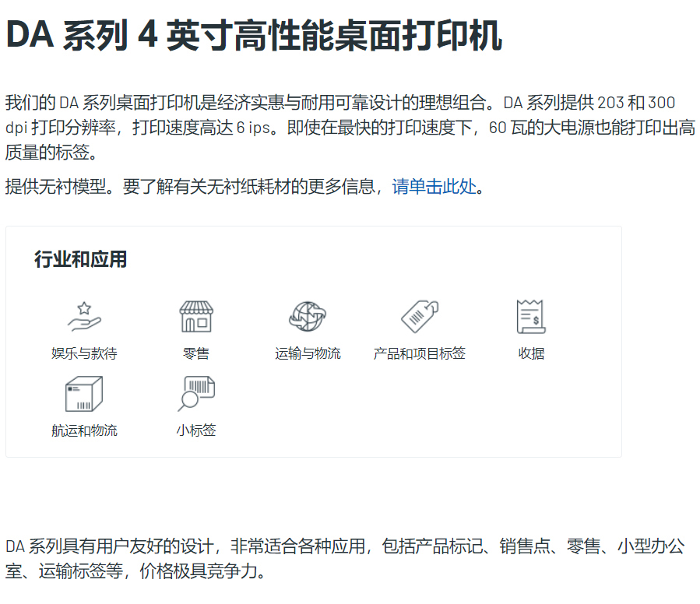Select the 小标签 text label
The width and height of the screenshot is (700, 604).
click(x=196, y=430)
